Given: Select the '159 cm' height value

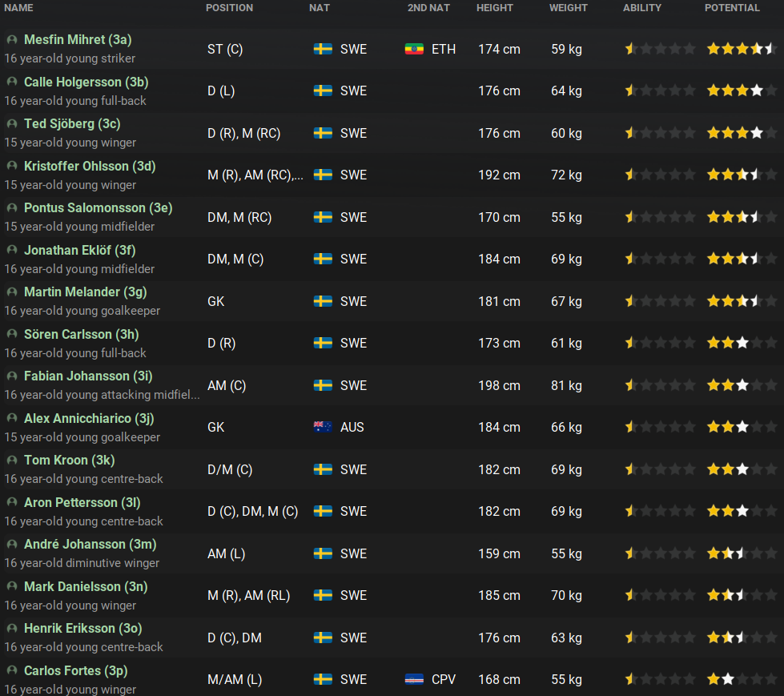Looking at the screenshot, I should (x=499, y=553).
